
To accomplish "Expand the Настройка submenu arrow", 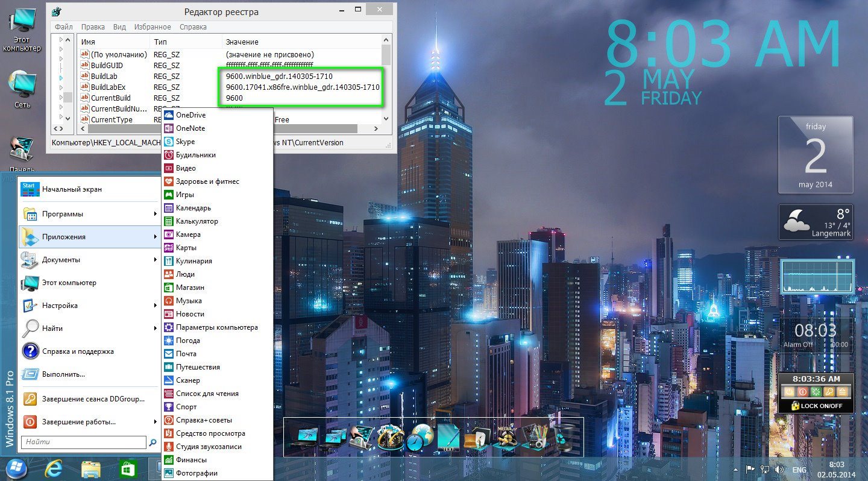I will point(156,306).
